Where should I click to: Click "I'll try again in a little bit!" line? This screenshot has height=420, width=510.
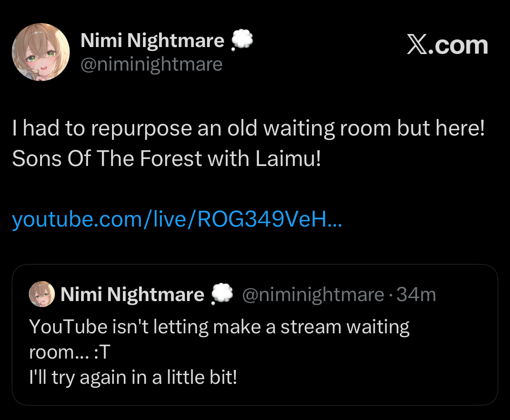pyautogui.click(x=133, y=378)
